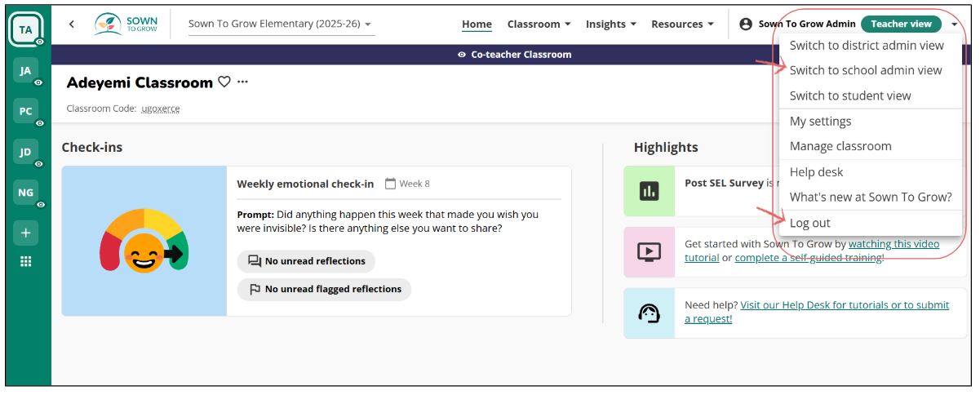
Task: Log out from the account menu
Action: [x=871, y=223]
